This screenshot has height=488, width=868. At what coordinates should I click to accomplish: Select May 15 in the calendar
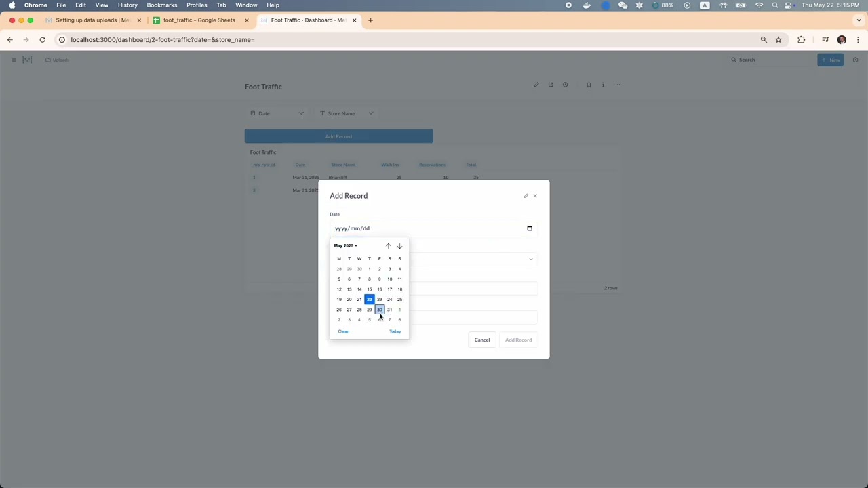(369, 289)
